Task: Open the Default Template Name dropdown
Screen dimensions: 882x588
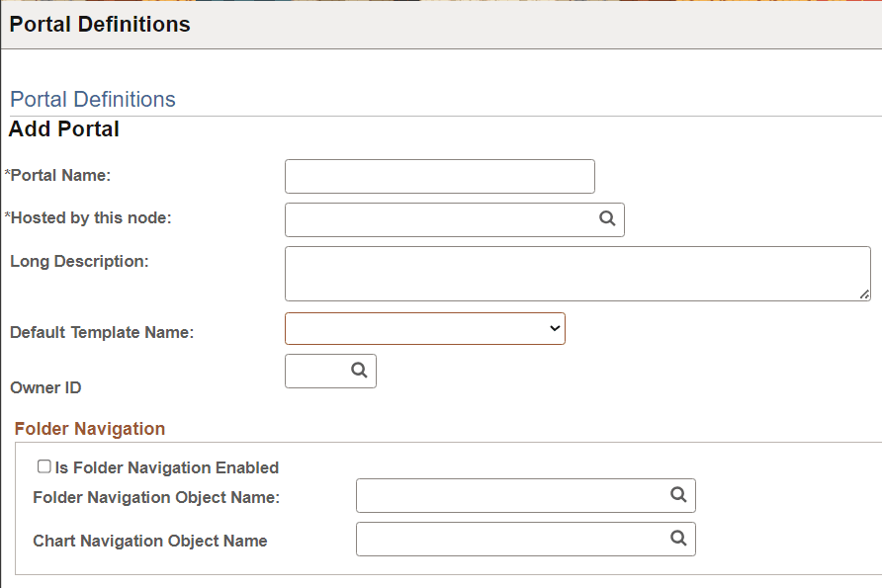Action: [424, 328]
